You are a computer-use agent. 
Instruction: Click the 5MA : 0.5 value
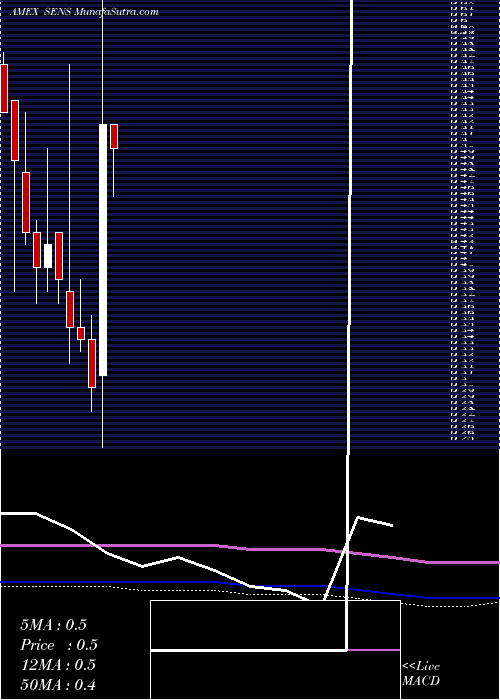pyautogui.click(x=54, y=625)
